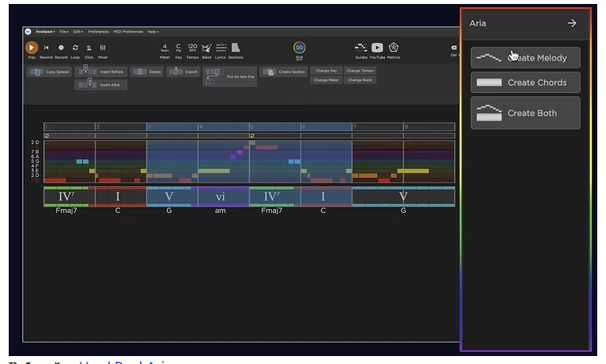
Task: Open the Lyrics icon
Action: tap(219, 48)
